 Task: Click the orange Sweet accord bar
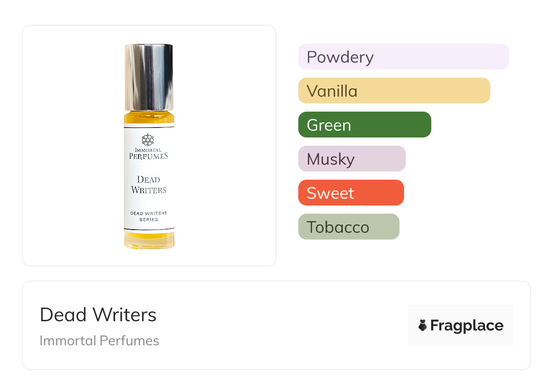click(351, 193)
